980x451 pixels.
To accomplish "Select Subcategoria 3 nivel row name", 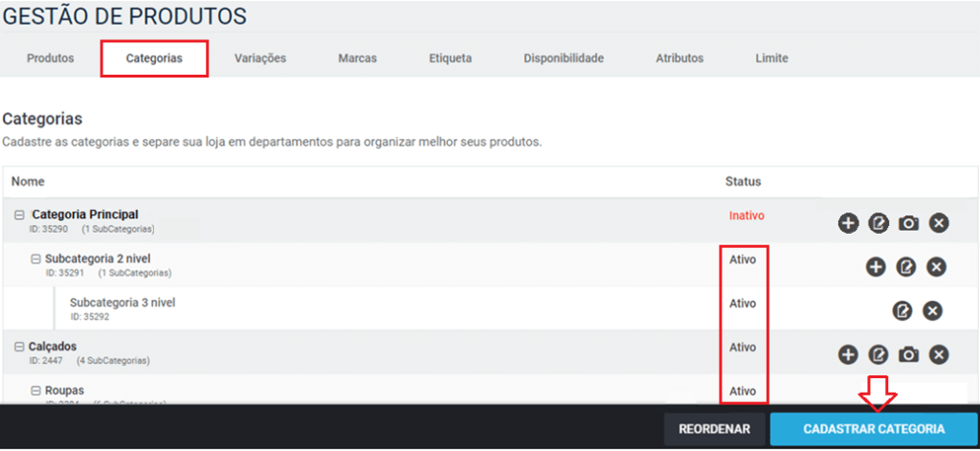I will point(122,303).
